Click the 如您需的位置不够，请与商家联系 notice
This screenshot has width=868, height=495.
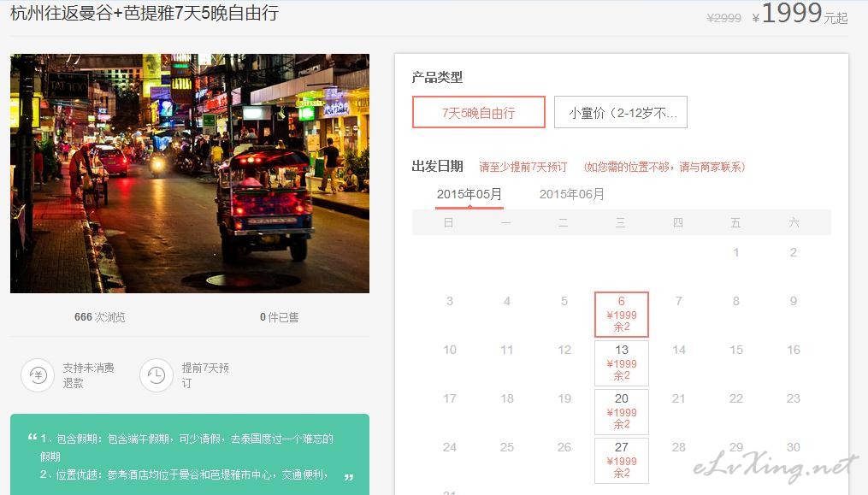(x=664, y=167)
